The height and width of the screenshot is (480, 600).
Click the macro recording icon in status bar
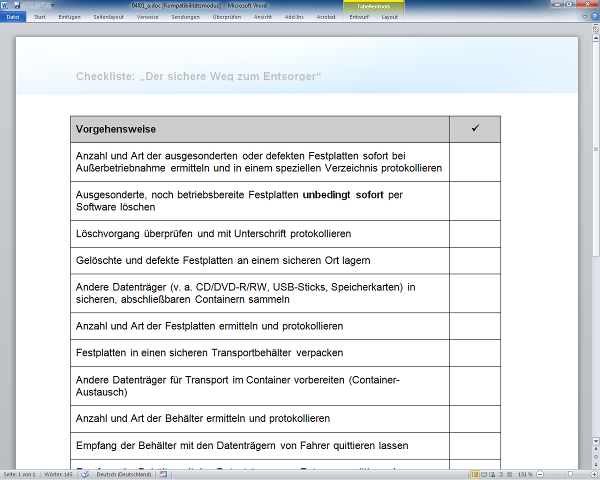pos(163,473)
